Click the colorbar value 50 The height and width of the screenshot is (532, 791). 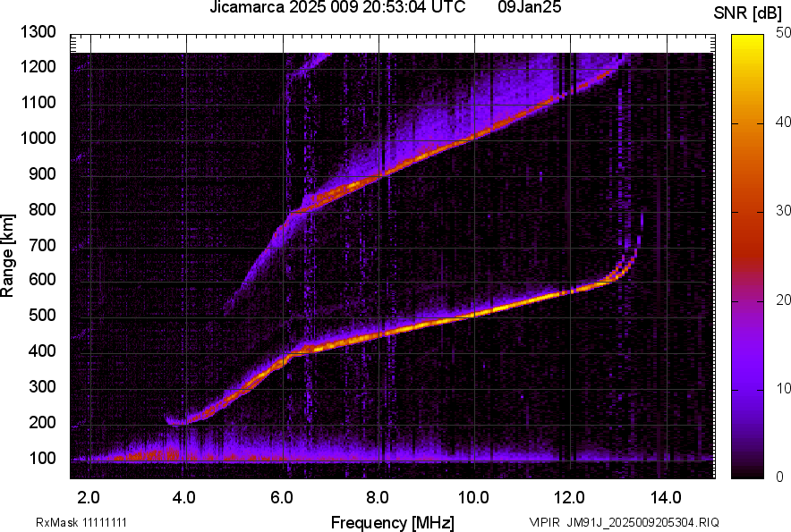click(x=783, y=33)
